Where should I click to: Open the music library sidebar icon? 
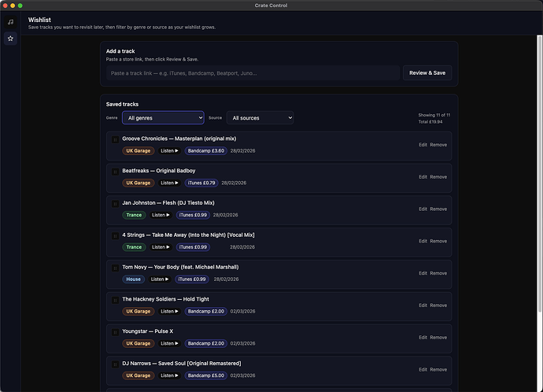(x=10, y=22)
